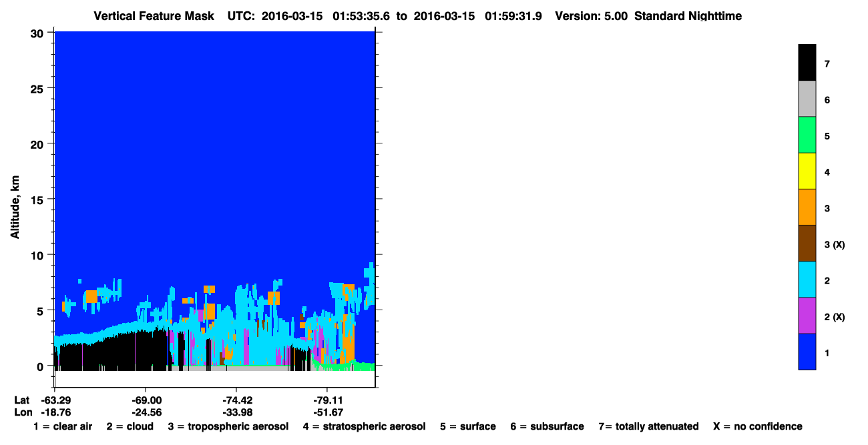868x445 pixels.
Task: Click the 'X = no confidence' legend text
Action: 758,426
